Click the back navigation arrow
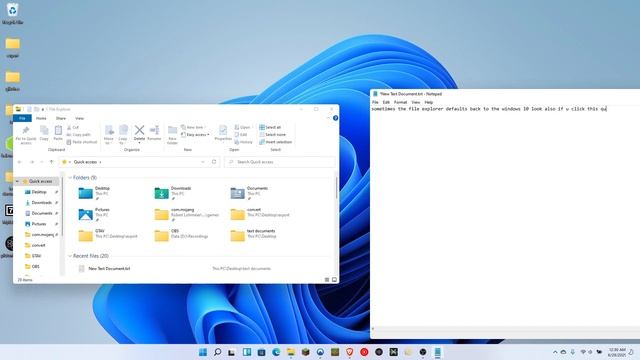The width and height of the screenshot is (640, 360). click(x=20, y=162)
